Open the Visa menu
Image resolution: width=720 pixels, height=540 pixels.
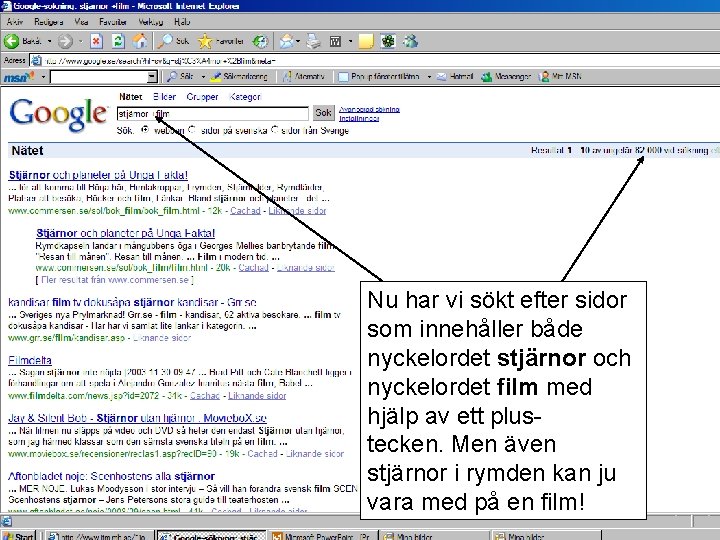tap(81, 22)
